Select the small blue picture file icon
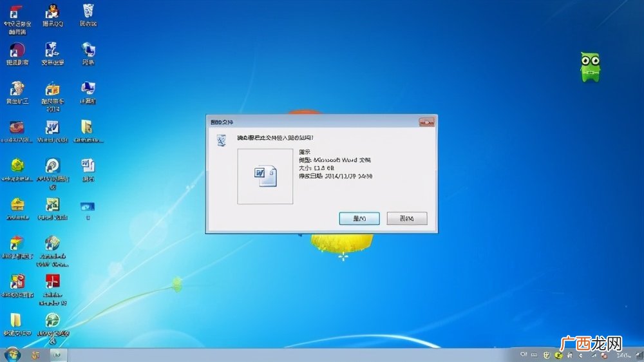Viewport: 644px width, 362px height. [88, 209]
